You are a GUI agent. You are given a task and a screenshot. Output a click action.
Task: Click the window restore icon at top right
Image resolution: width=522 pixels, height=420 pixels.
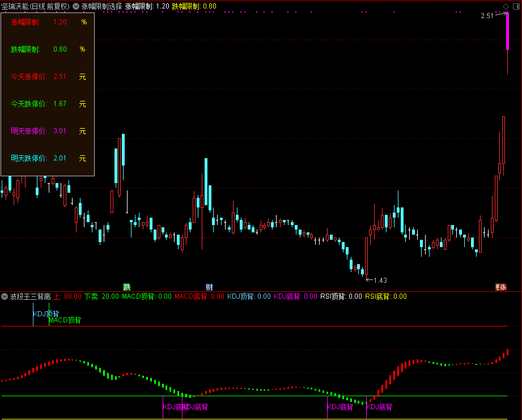click(516, 6)
